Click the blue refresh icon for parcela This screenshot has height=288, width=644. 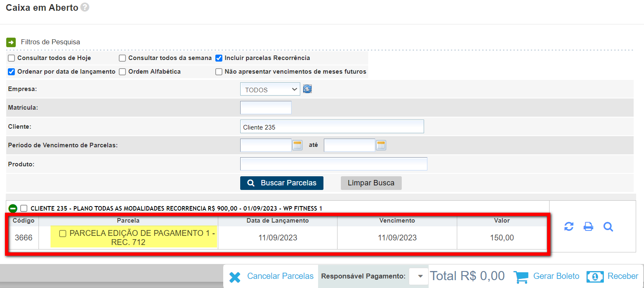569,226
